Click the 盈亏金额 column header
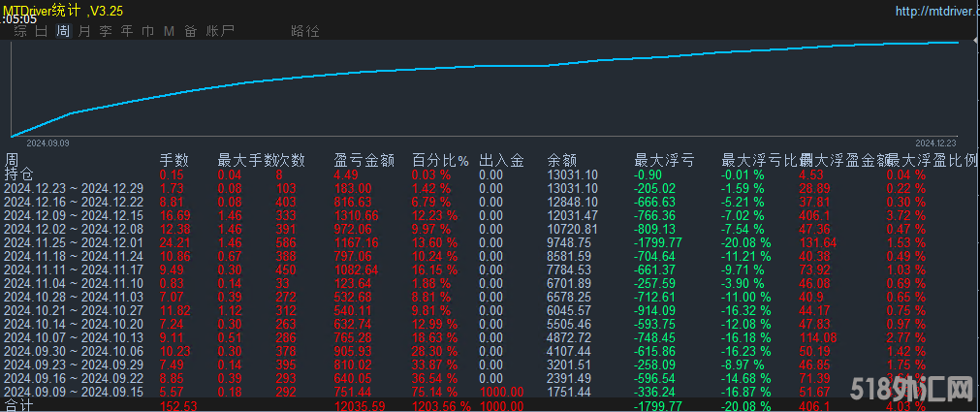The image size is (980, 412). [364, 161]
